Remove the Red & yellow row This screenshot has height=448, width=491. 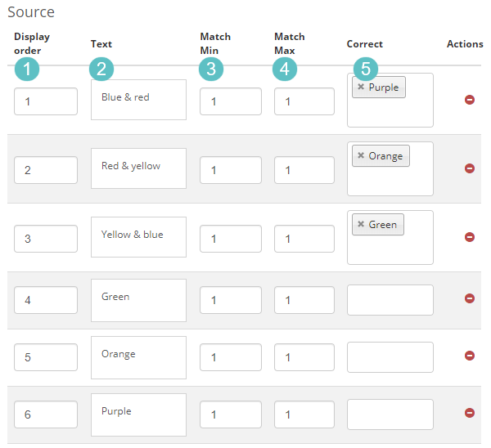tap(470, 168)
